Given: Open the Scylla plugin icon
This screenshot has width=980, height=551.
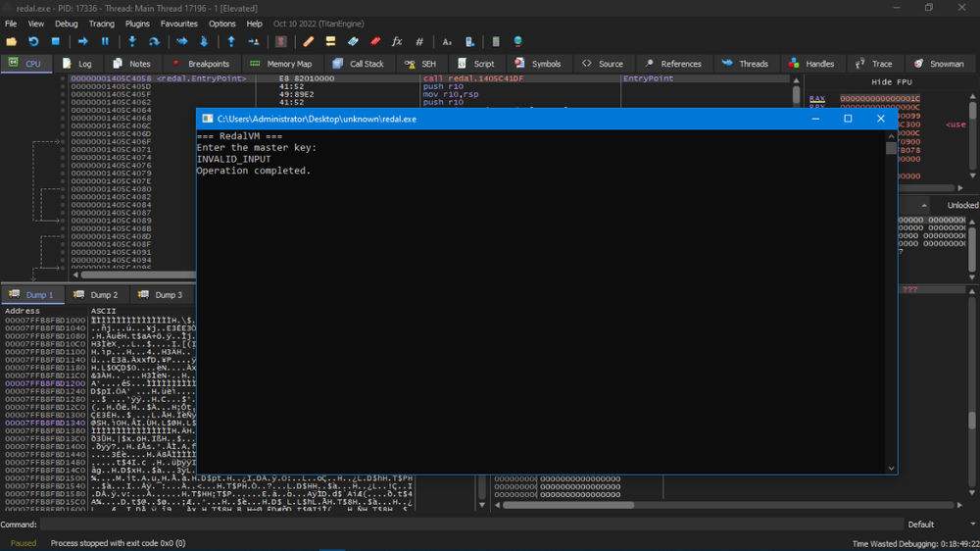Looking at the screenshot, I should click(x=282, y=42).
